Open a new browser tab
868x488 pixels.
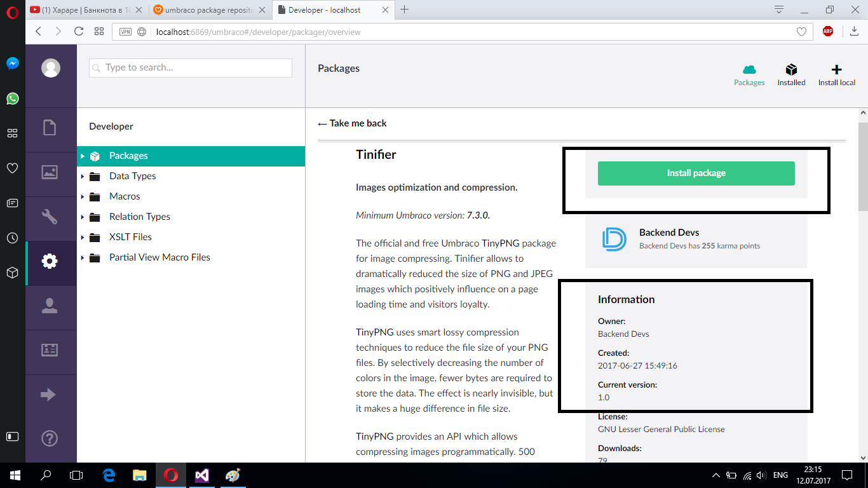point(404,10)
